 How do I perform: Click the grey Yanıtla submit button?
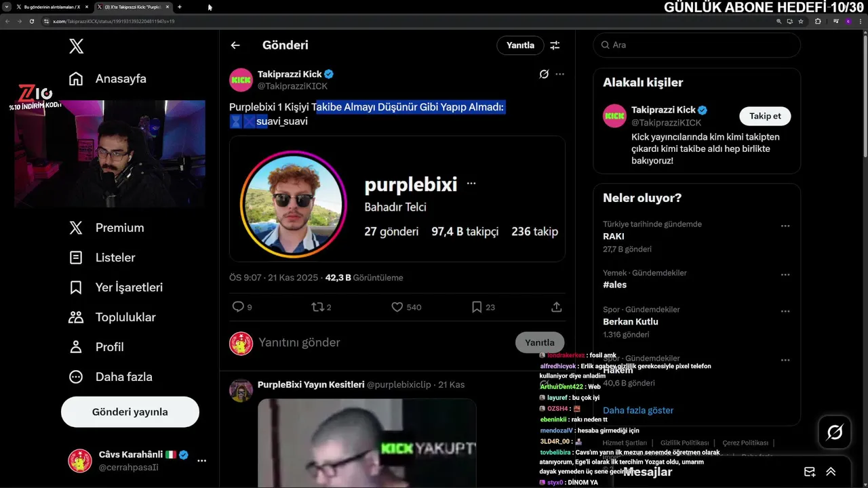[540, 343]
